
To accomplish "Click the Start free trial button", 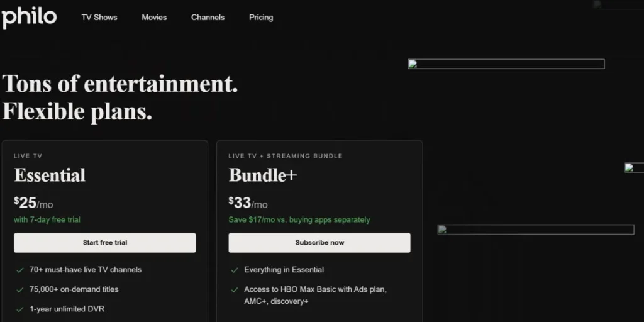I will 105,243.
